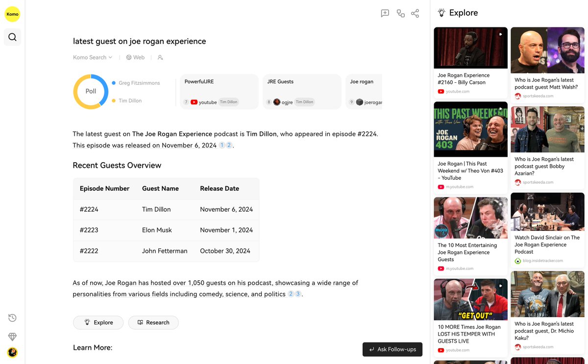The width and height of the screenshot is (588, 364).
Task: Click YouTube icon under LOST HIS TEMPER video
Action: click(441, 350)
